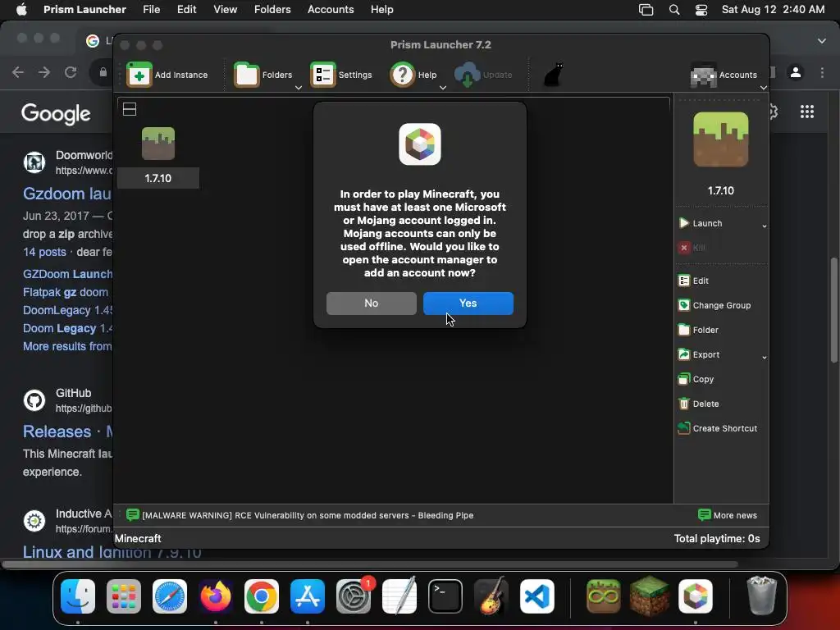Click No in the dialog
840x630 pixels.
pyautogui.click(x=372, y=304)
